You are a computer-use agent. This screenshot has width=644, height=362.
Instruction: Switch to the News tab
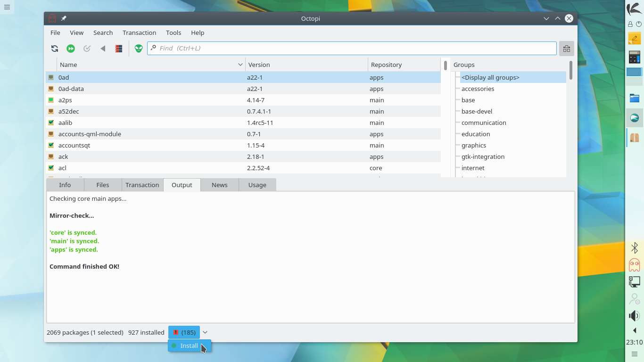[x=220, y=185]
